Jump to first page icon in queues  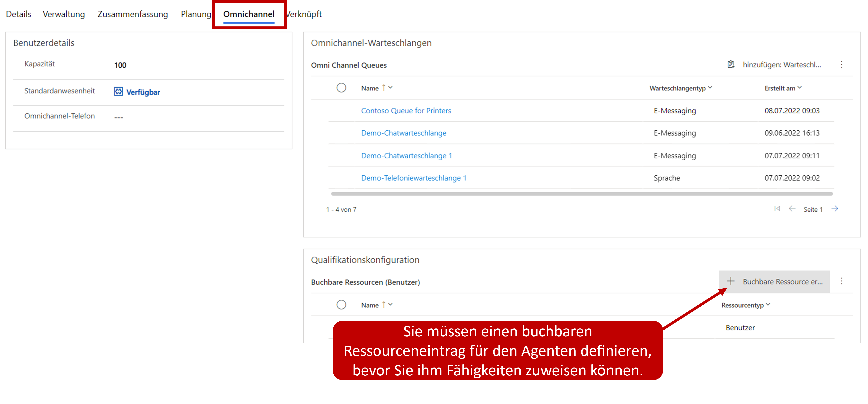pyautogui.click(x=777, y=209)
